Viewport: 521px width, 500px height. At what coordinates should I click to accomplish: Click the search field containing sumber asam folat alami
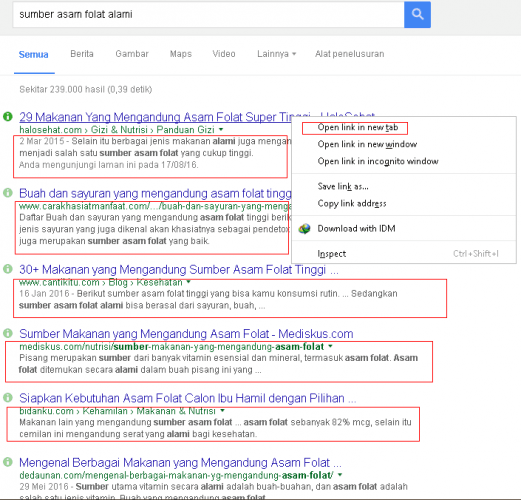[208, 15]
